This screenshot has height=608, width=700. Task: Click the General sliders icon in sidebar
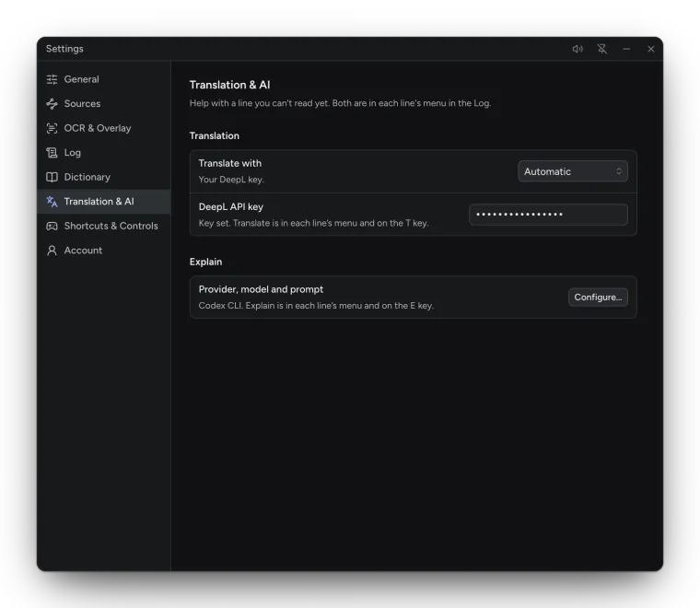(x=52, y=79)
